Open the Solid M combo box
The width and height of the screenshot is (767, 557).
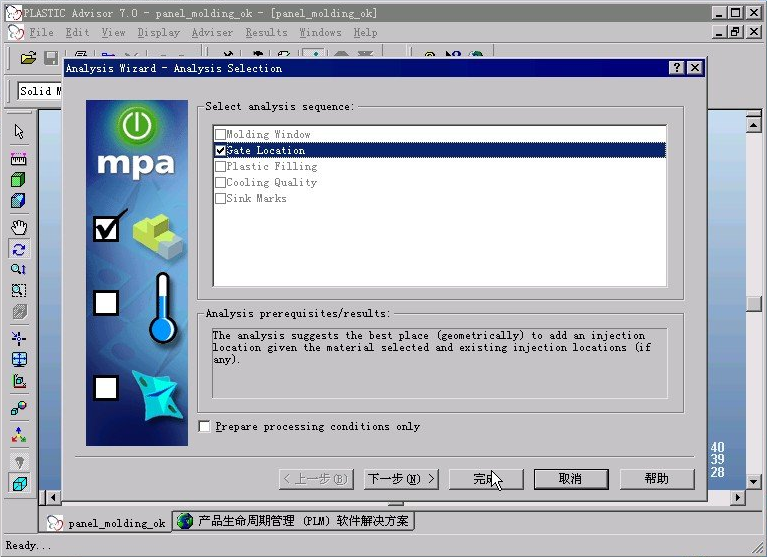[x=40, y=91]
